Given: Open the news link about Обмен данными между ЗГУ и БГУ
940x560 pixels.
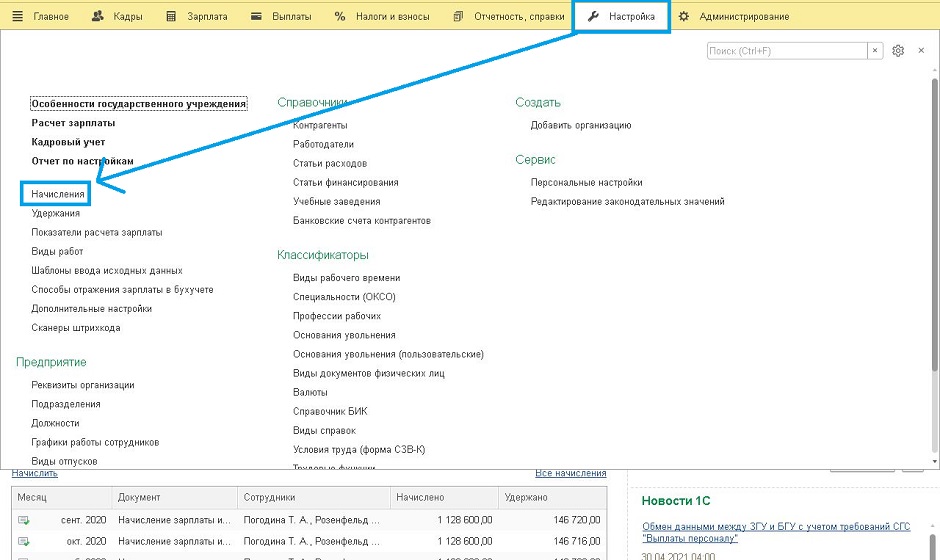Looking at the screenshot, I should click(776, 526).
